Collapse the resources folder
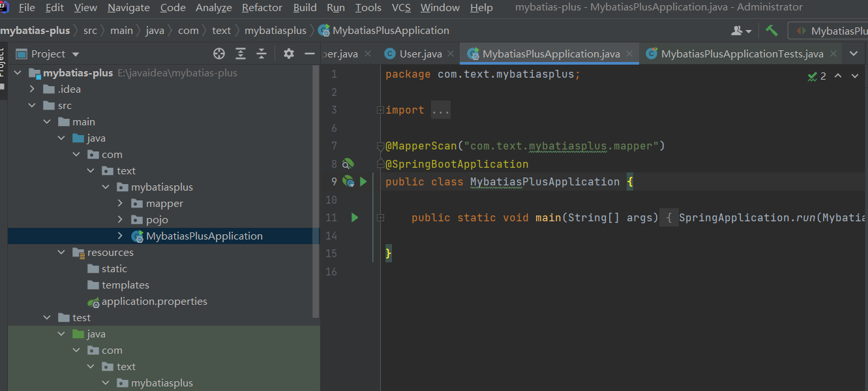The image size is (868, 391). coord(61,253)
